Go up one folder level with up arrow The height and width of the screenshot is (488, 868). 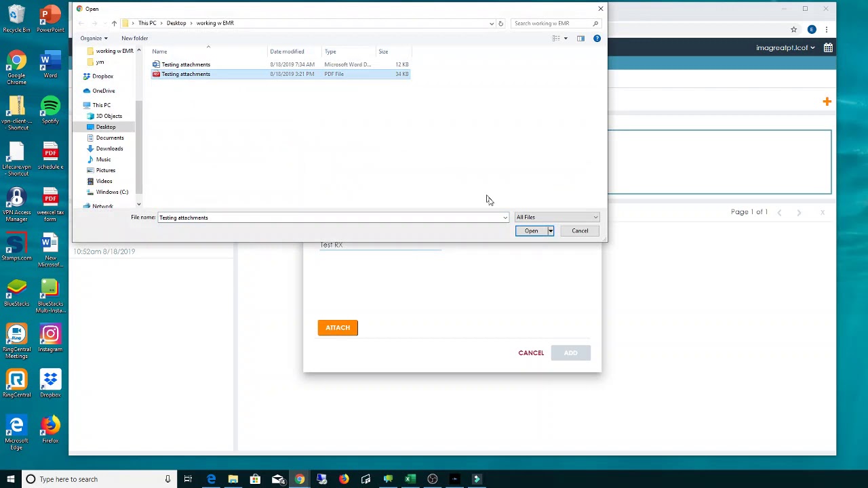tap(114, 23)
